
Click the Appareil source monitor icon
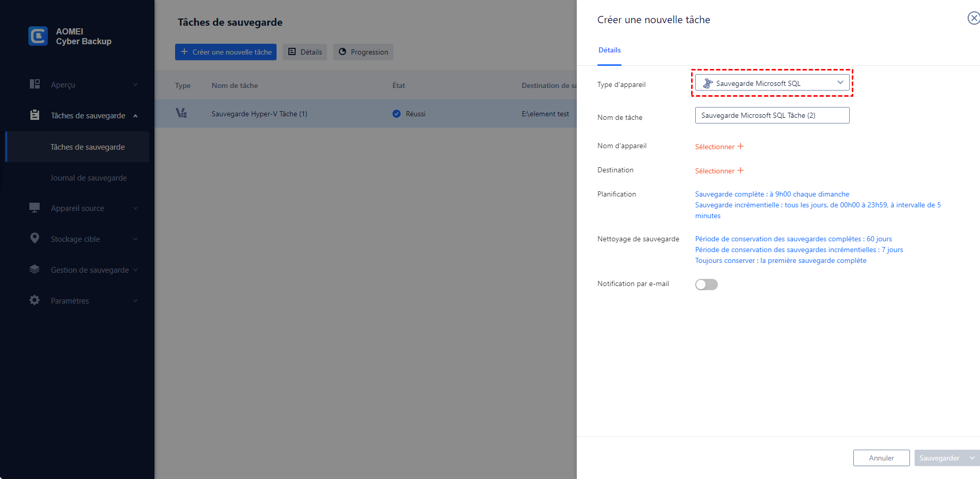point(35,208)
